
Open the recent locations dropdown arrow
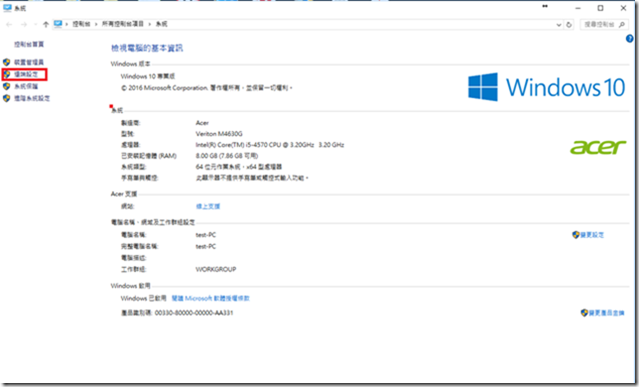tap(35, 24)
